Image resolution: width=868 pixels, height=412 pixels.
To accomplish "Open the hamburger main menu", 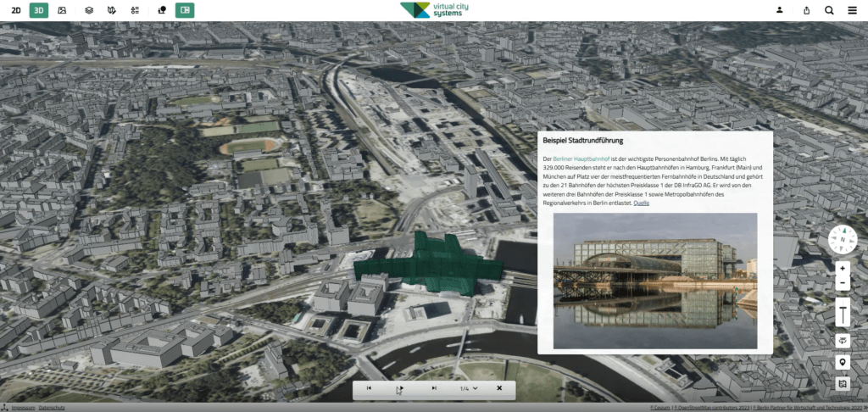I will [x=852, y=10].
